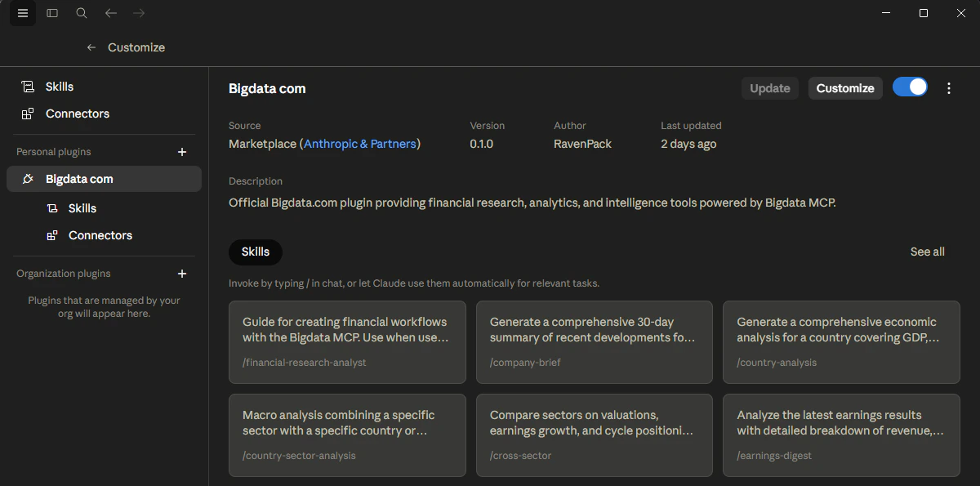The height and width of the screenshot is (486, 980).
Task: Click the Customize page heading text
Action: pos(136,47)
